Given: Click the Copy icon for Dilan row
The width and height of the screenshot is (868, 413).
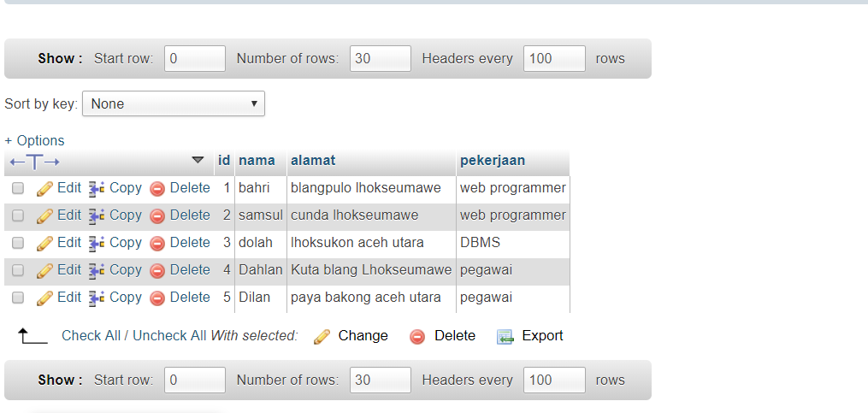Looking at the screenshot, I should click(97, 298).
